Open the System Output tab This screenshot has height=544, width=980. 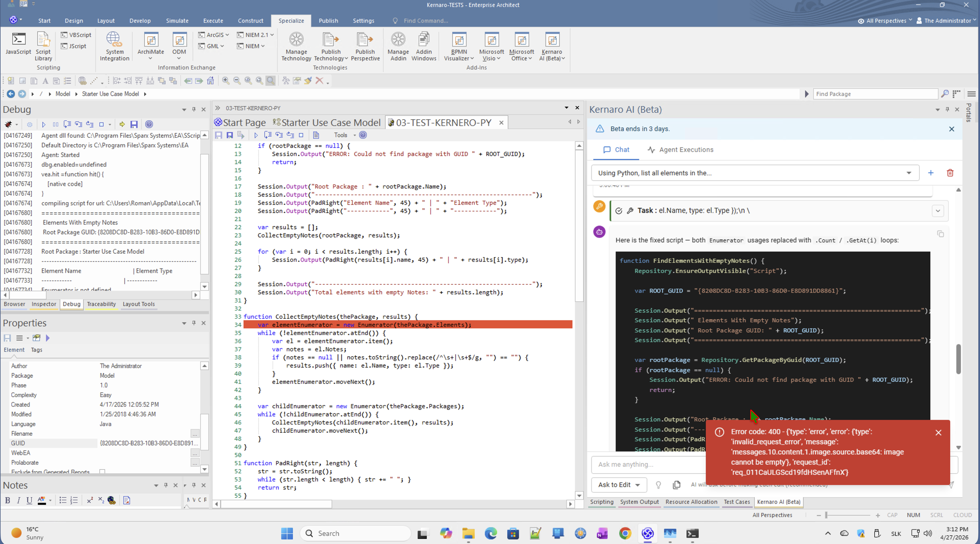click(639, 502)
